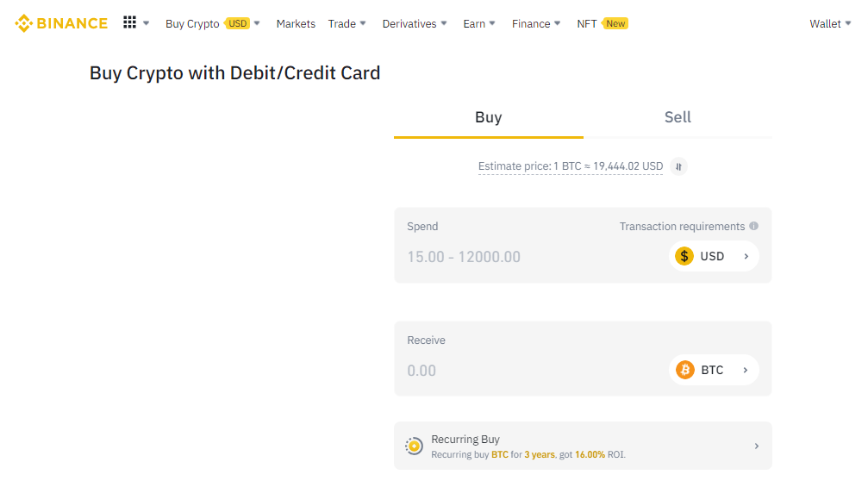Expand the Earn dropdown arrow

pos(493,23)
